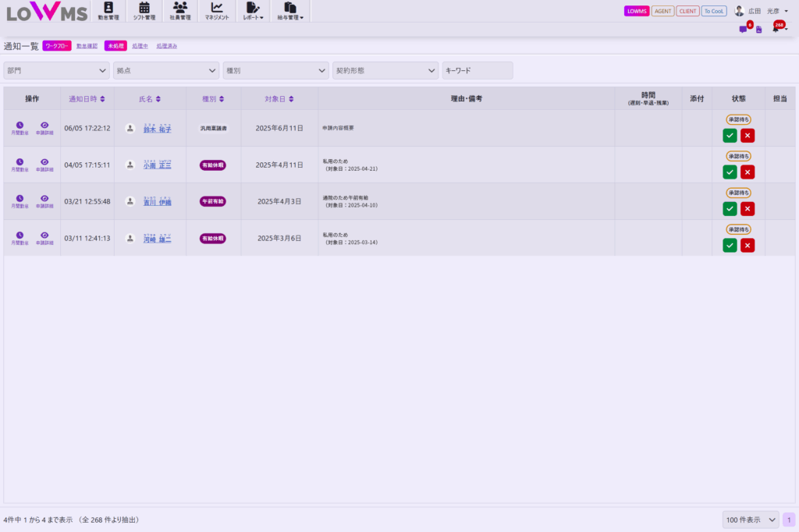Expand the 契約形態 contract type dropdown

pos(385,71)
